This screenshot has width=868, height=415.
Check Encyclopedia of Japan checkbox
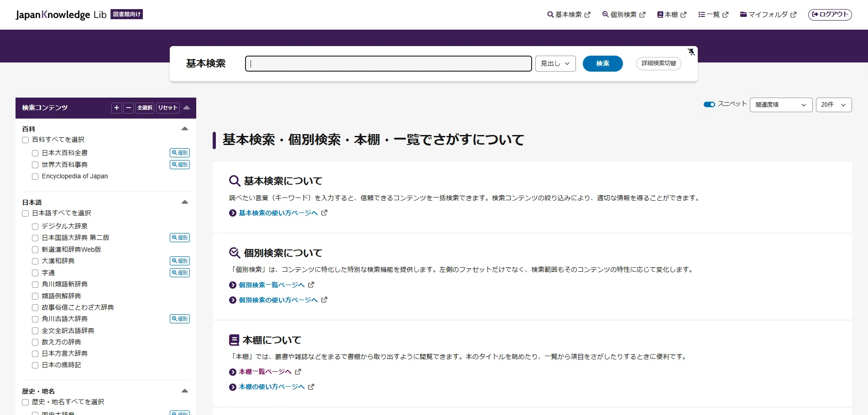click(x=35, y=176)
